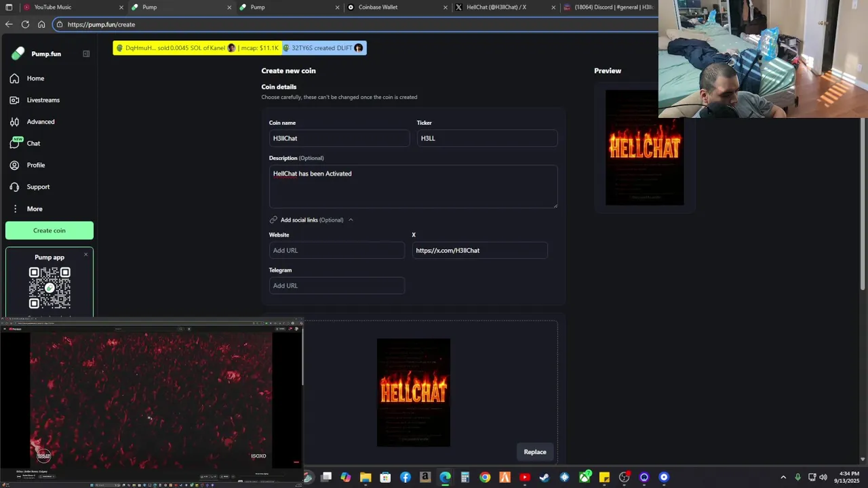
Task: Open Calculator from the taskbar
Action: (465, 477)
